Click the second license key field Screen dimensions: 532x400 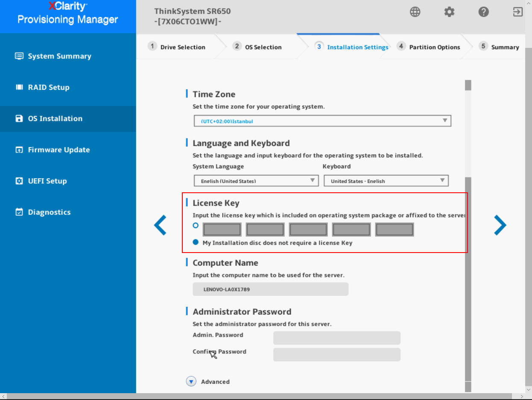tap(265, 229)
